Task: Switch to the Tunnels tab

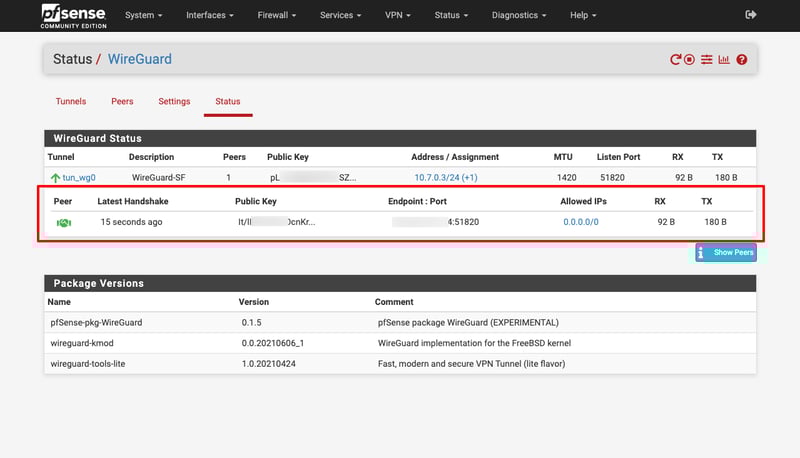Action: [x=71, y=102]
